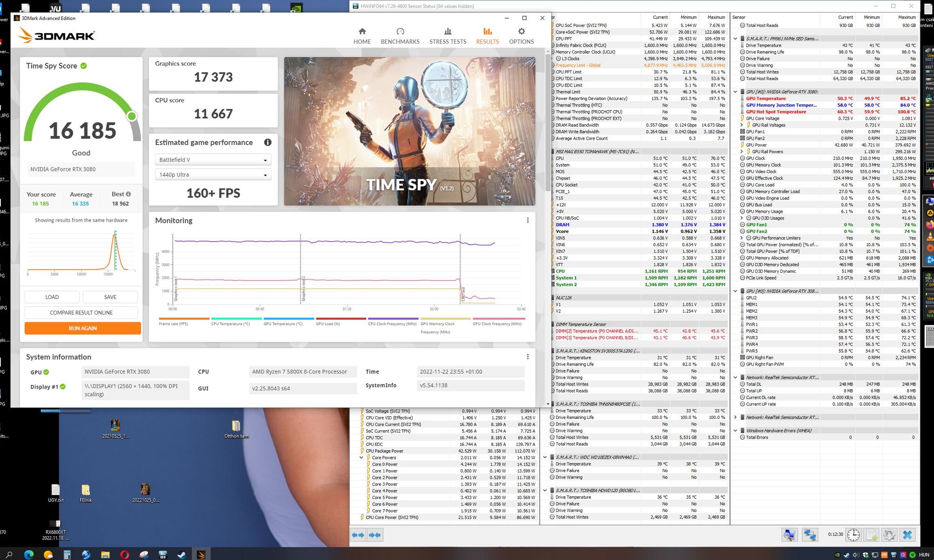Click the LOAD button

[x=52, y=297]
